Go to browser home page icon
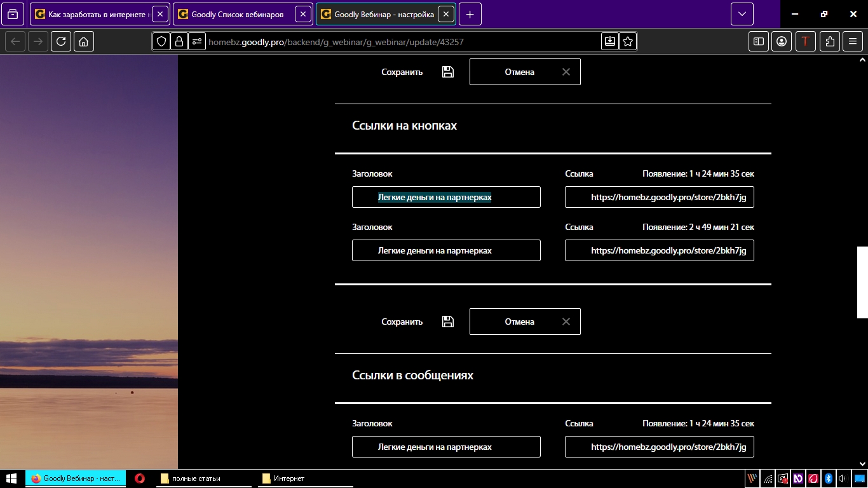The width and height of the screenshot is (868, 488). [x=84, y=41]
